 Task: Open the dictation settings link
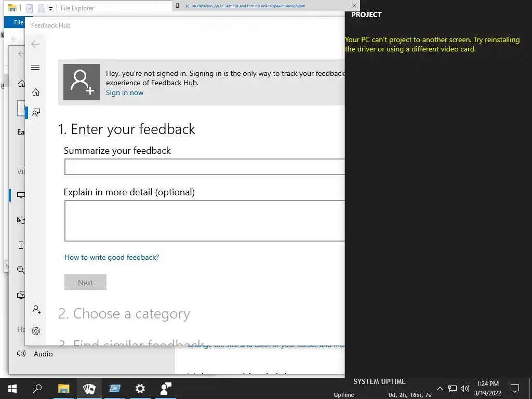click(x=245, y=6)
